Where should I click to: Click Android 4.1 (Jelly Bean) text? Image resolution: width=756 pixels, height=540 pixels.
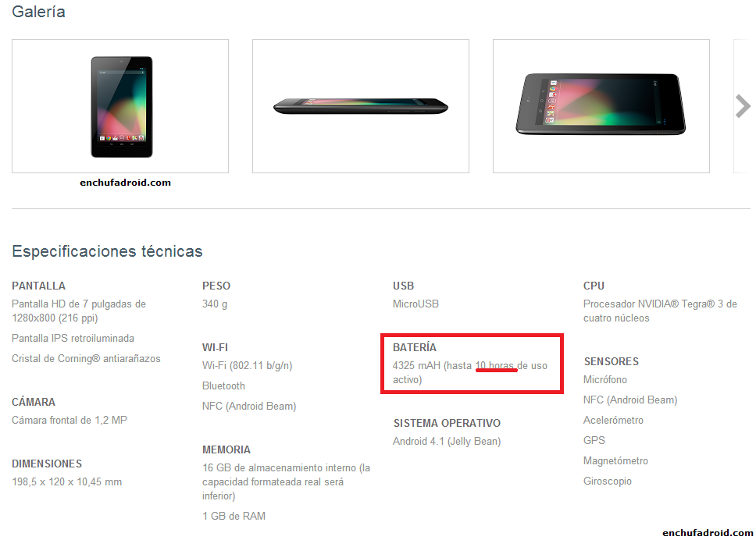tap(447, 442)
